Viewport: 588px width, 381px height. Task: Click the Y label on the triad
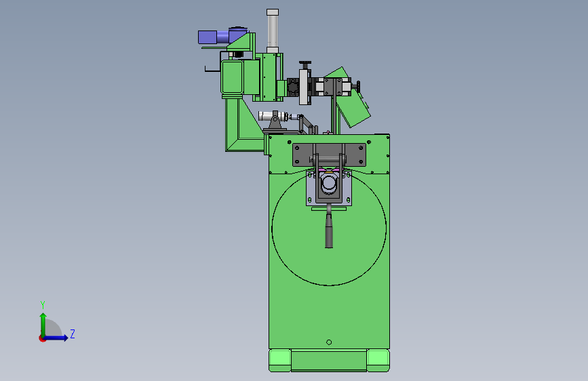point(43,304)
